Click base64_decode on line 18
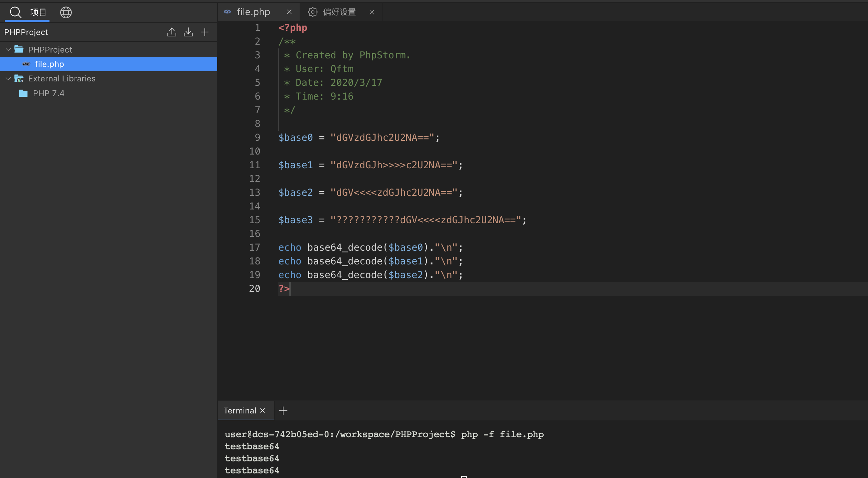Viewport: 868px width, 478px height. [345, 261]
